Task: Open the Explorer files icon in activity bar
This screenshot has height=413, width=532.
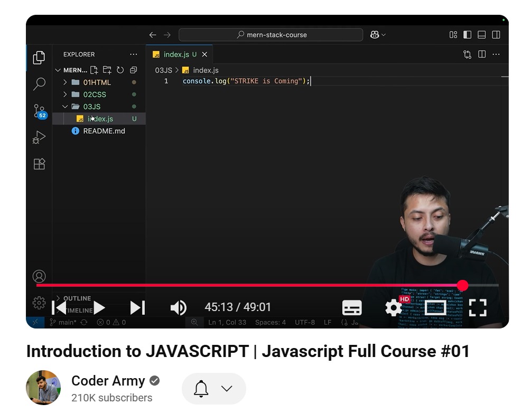Action: [x=39, y=58]
